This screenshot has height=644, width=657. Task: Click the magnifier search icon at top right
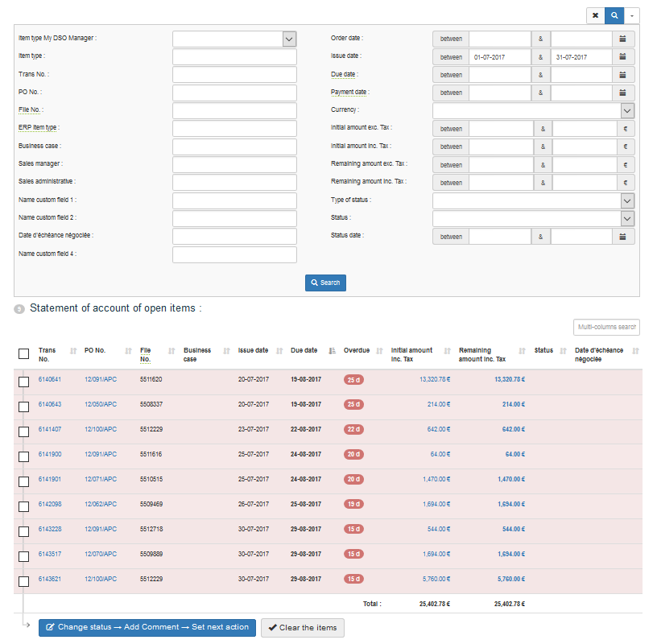tap(614, 15)
